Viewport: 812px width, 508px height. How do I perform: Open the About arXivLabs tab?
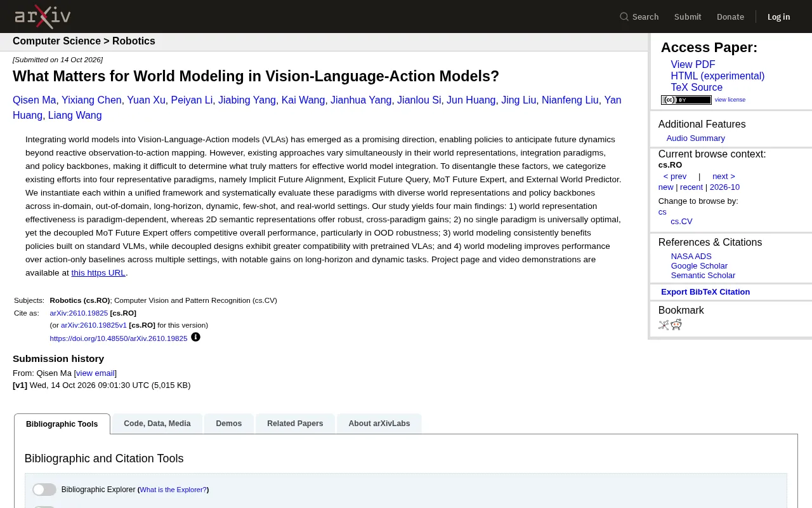[x=379, y=424]
